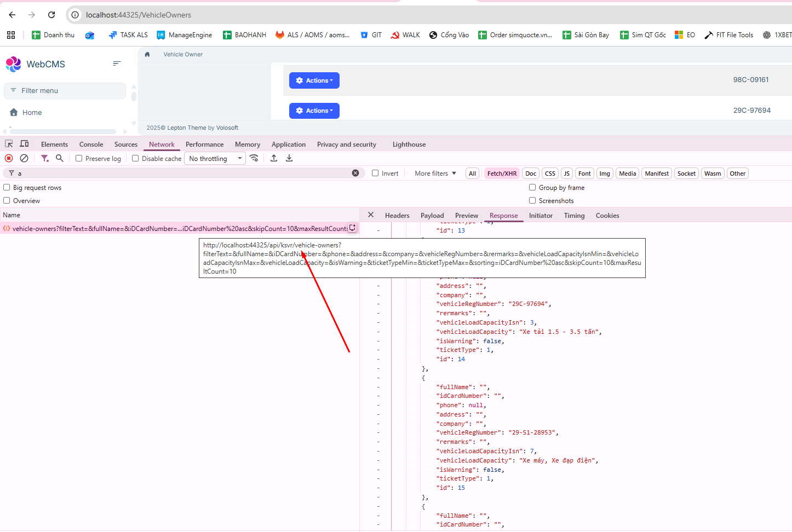Screen dimensions: 792x532
Task: Click the Import HAR file upload icon
Action: pos(274,158)
